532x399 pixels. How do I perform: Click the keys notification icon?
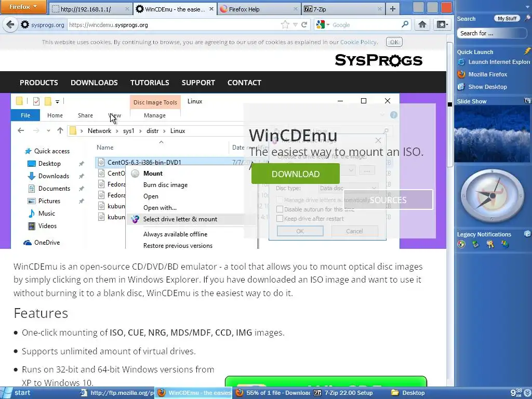coord(490,244)
